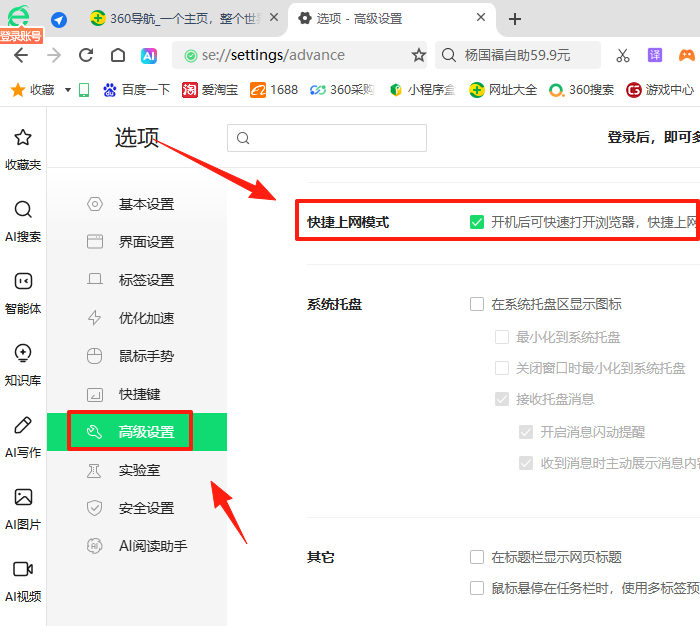Open 知识库 in the left sidebar
This screenshot has width=700, height=626.
pyautogui.click(x=23, y=365)
